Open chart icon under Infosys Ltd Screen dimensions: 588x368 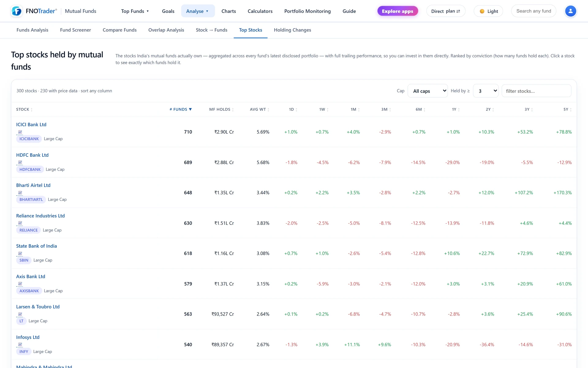(x=20, y=345)
